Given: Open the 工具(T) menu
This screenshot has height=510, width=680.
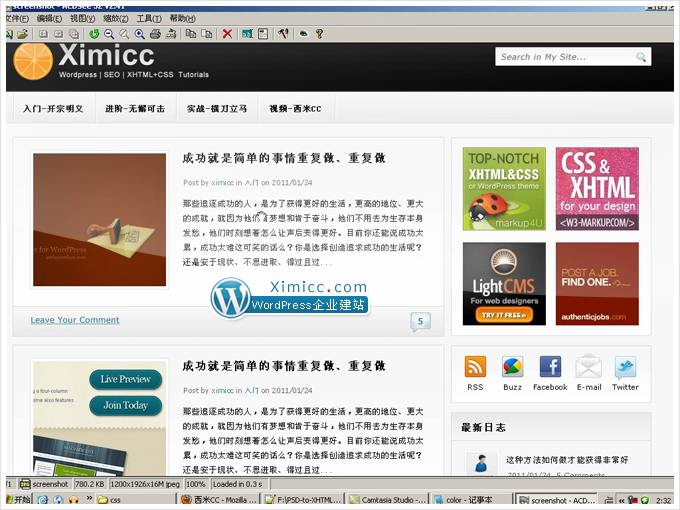Looking at the screenshot, I should point(149,18).
